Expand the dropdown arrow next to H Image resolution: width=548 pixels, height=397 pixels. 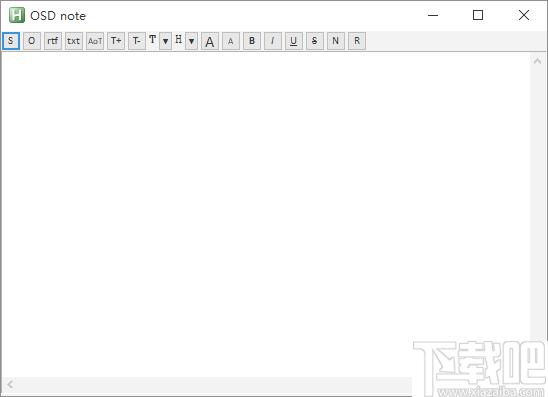pyautogui.click(x=191, y=41)
